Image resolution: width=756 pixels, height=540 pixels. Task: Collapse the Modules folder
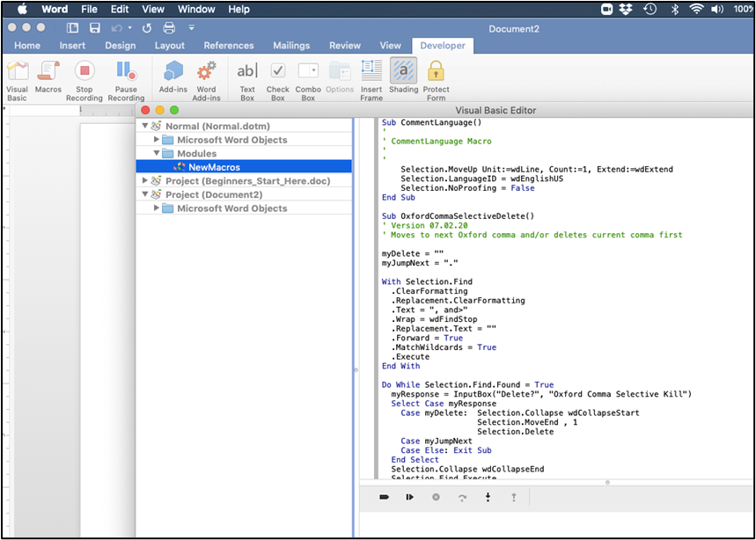tap(156, 153)
